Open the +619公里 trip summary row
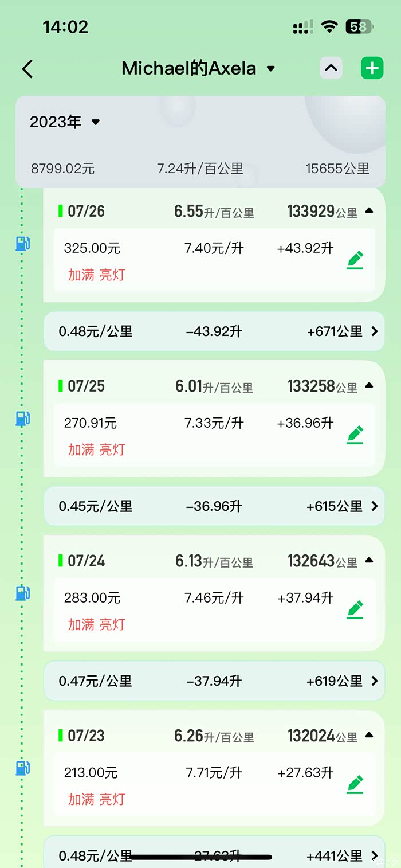This screenshot has height=868, width=401. tap(343, 681)
